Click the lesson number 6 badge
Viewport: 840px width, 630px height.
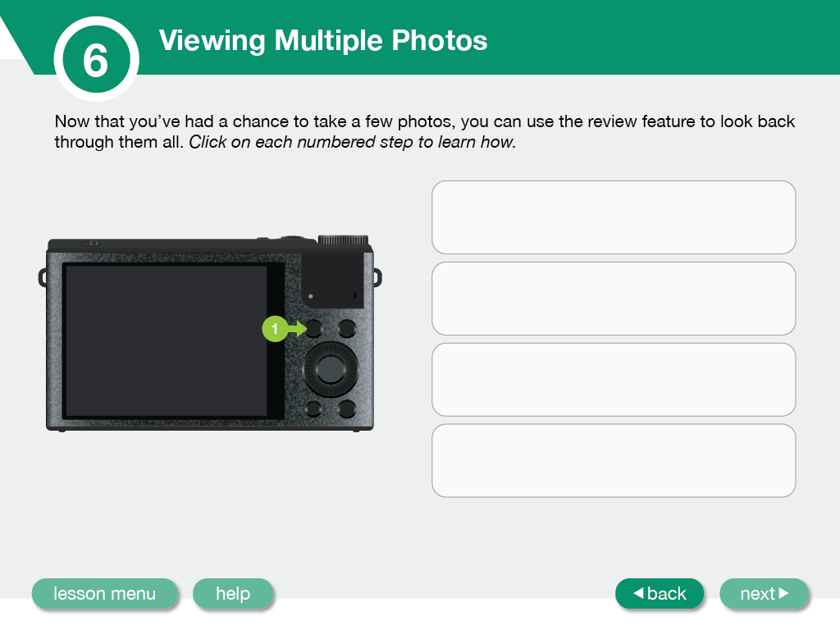coord(96,59)
